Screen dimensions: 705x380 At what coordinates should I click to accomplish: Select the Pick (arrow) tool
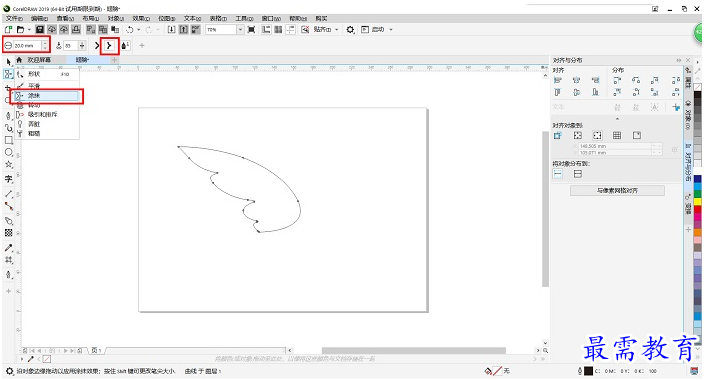click(x=9, y=62)
